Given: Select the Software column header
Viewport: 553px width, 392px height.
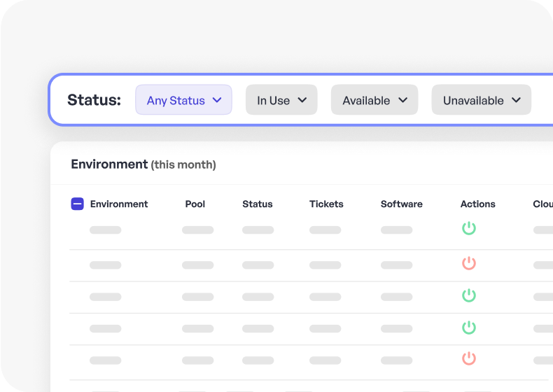Looking at the screenshot, I should tap(402, 204).
